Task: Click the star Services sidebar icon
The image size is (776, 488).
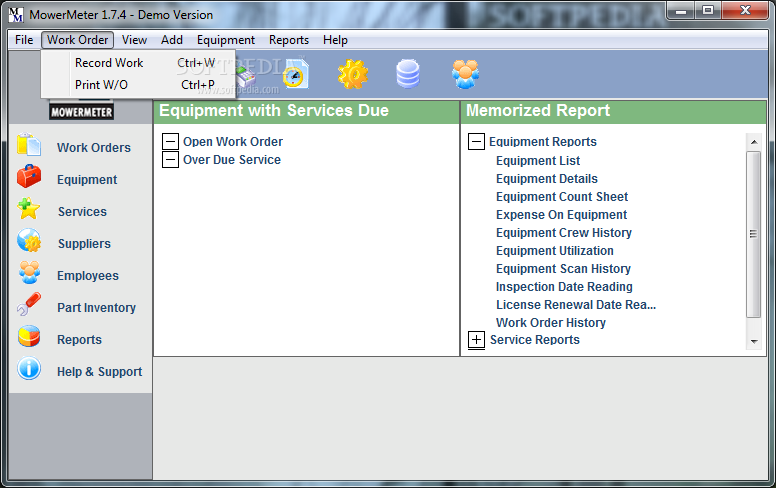Action: pyautogui.click(x=29, y=208)
